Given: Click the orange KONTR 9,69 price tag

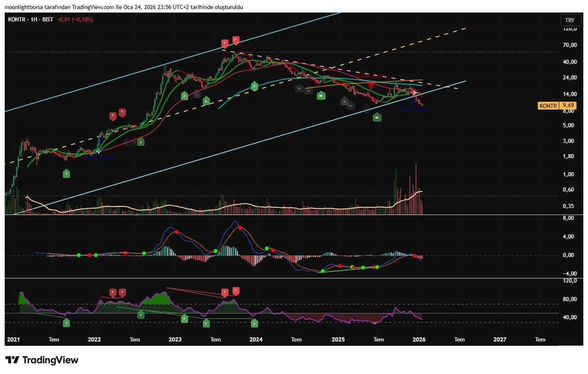Looking at the screenshot, I should point(557,106).
